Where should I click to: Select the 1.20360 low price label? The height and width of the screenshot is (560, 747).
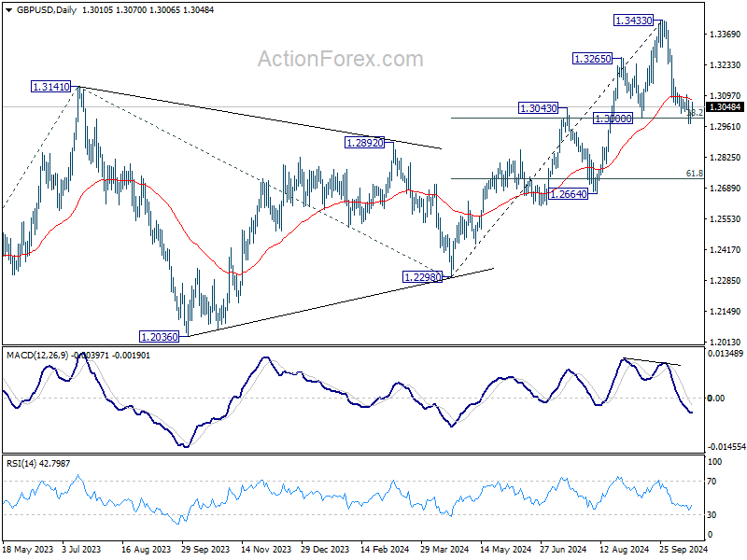tap(159, 337)
